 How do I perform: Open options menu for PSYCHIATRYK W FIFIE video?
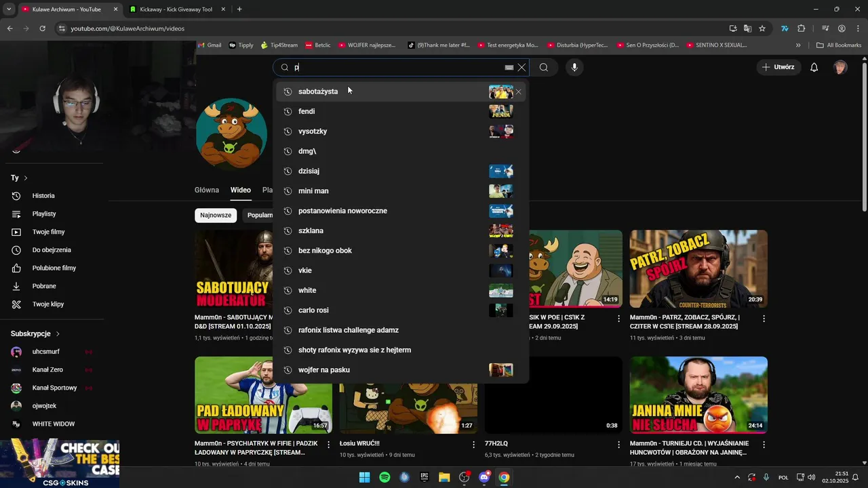329,445
